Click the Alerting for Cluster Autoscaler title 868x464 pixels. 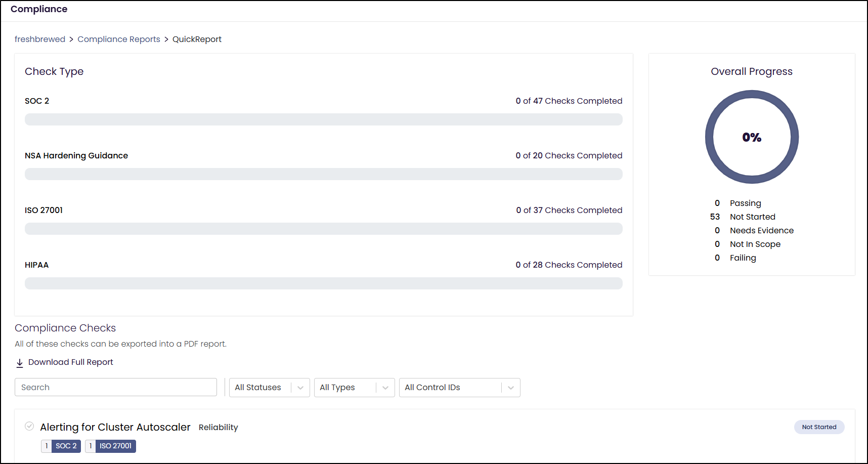115,427
